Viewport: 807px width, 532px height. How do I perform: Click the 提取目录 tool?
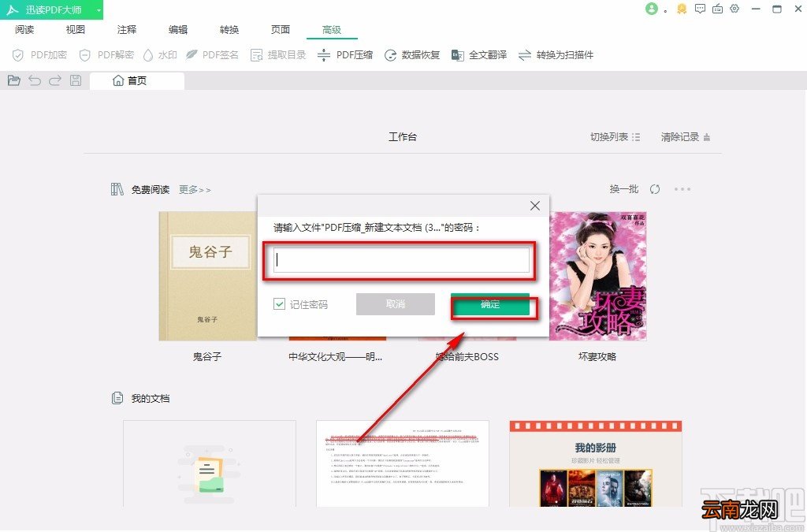pyautogui.click(x=278, y=55)
